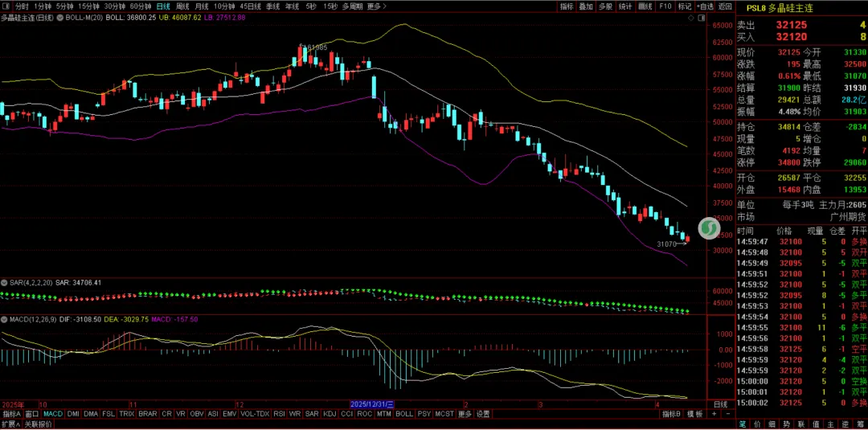
Task: Expand the 更多 periods list at top
Action: (377, 6)
